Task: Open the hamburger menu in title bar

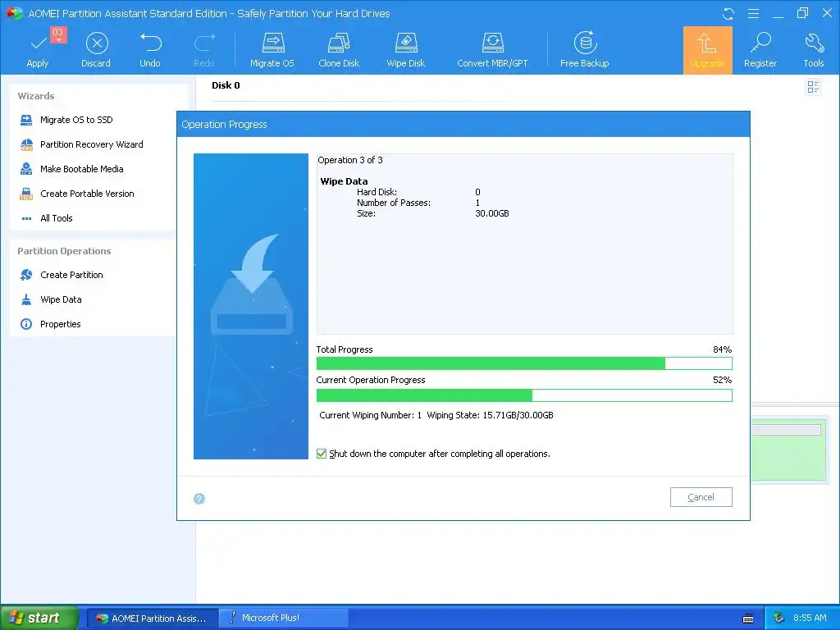Action: point(753,13)
